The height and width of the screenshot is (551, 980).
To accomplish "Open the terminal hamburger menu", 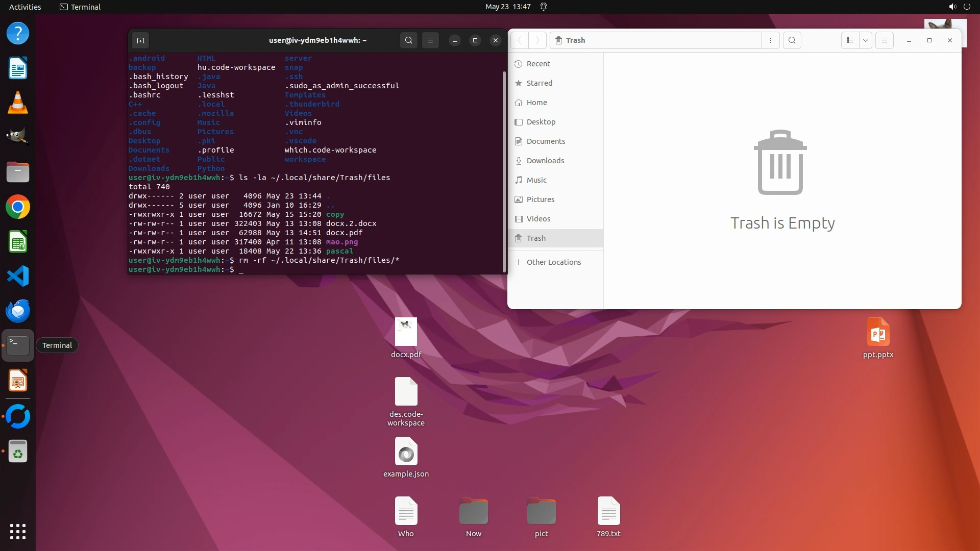I will [x=430, y=40].
